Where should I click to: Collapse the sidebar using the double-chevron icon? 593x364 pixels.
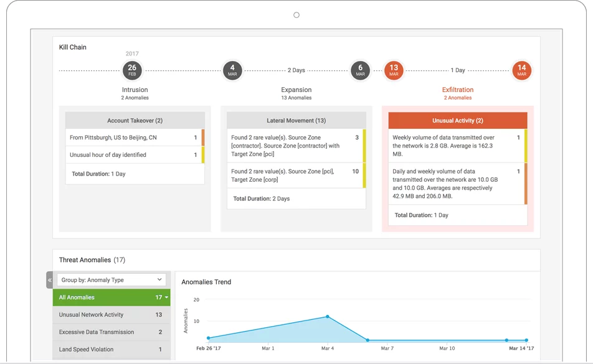click(49, 280)
